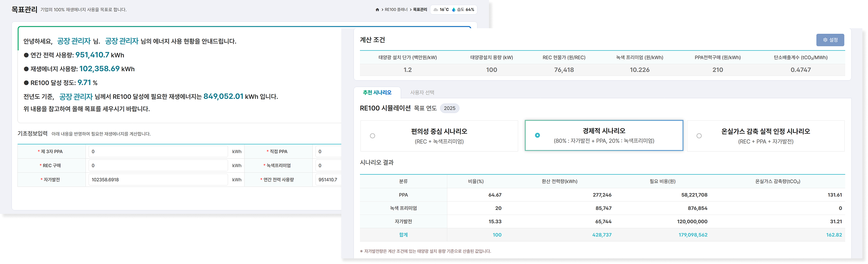Click the 직접 PPA input field

point(328,151)
